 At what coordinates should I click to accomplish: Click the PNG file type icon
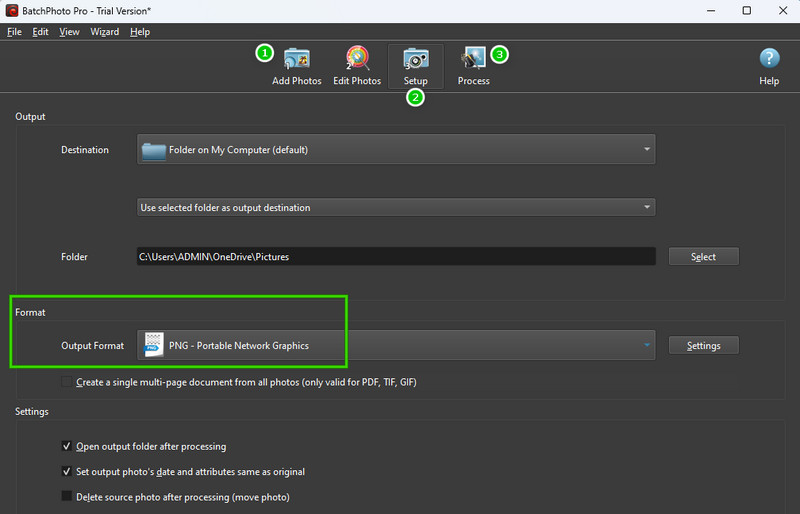click(x=154, y=345)
